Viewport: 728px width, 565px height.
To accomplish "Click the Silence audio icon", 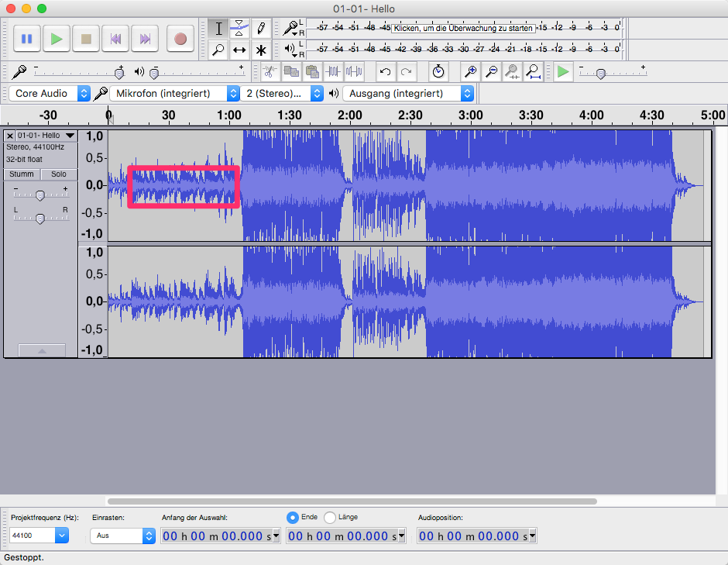I will click(354, 71).
